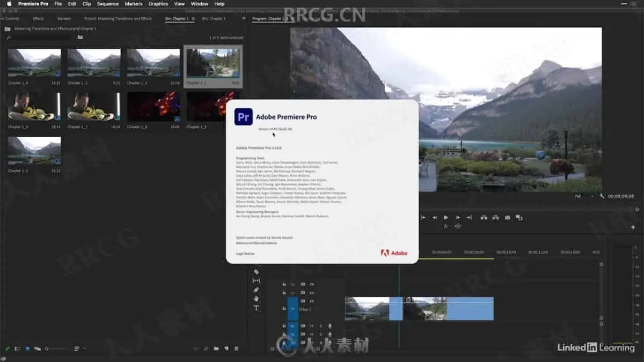Choose the Pen tool in timeline tools
Viewport: 644px width, 362px height.
[x=256, y=290]
